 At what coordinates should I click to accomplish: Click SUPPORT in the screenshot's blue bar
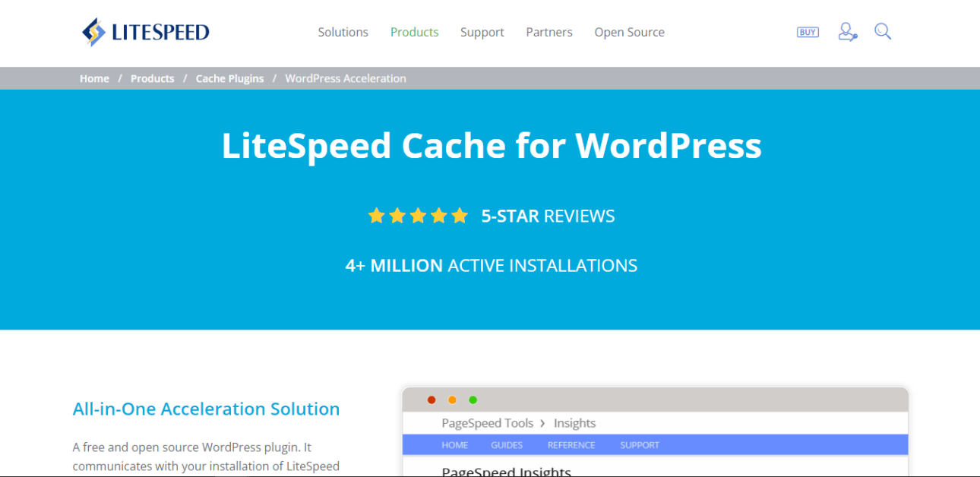click(x=640, y=445)
